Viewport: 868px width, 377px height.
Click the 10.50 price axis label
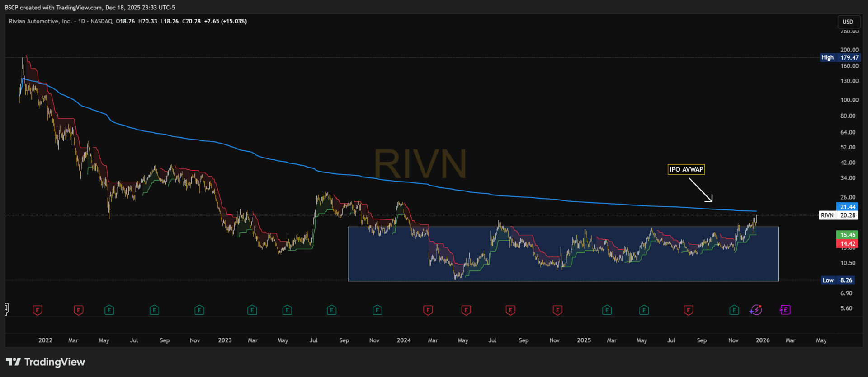point(848,263)
